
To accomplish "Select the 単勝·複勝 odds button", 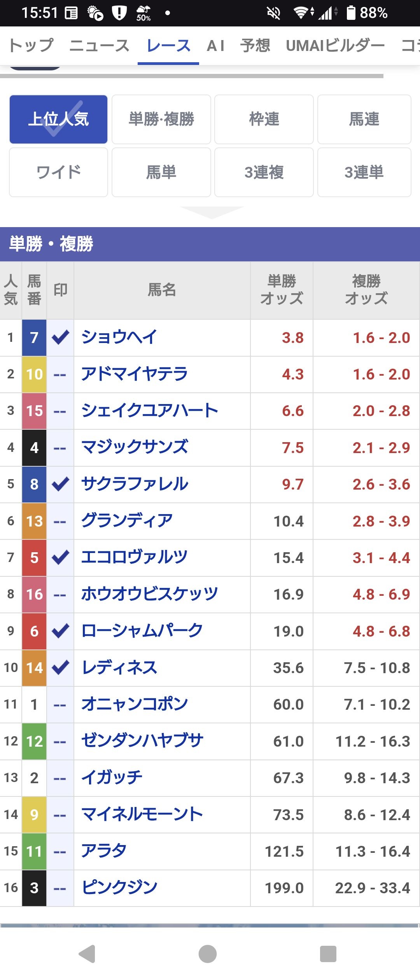I will pyautogui.click(x=161, y=119).
